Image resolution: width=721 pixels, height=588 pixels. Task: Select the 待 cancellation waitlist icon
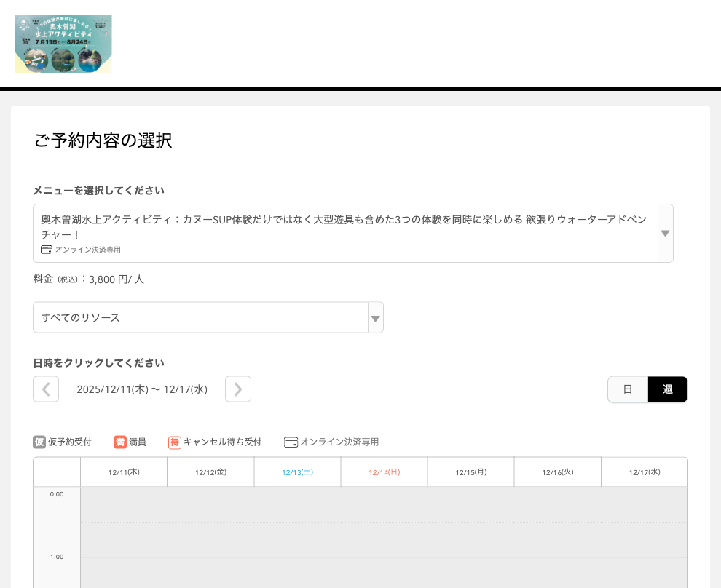click(173, 442)
